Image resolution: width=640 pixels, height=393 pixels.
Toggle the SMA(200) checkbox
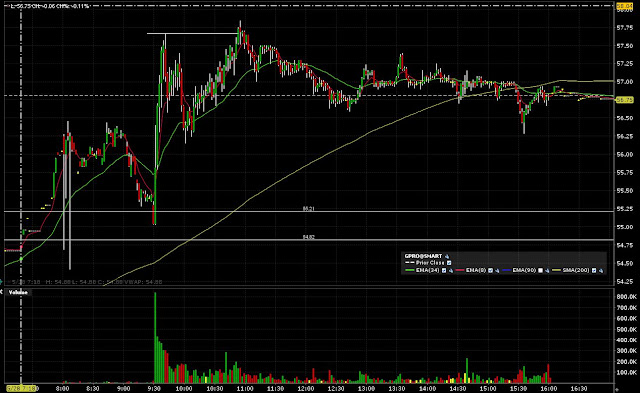(x=594, y=271)
